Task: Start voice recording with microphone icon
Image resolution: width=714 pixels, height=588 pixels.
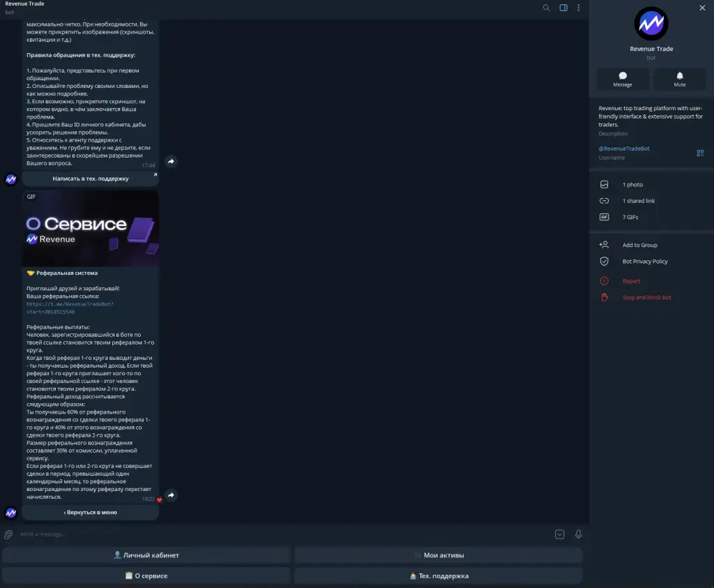Action: click(x=578, y=534)
